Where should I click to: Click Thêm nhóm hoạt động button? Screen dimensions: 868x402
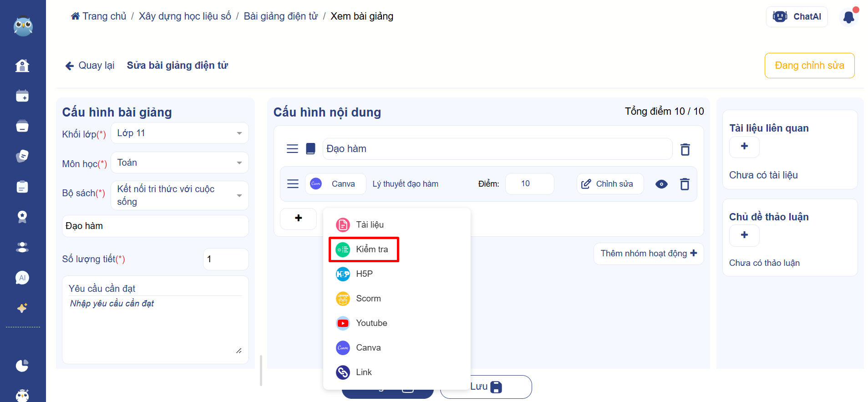(648, 254)
